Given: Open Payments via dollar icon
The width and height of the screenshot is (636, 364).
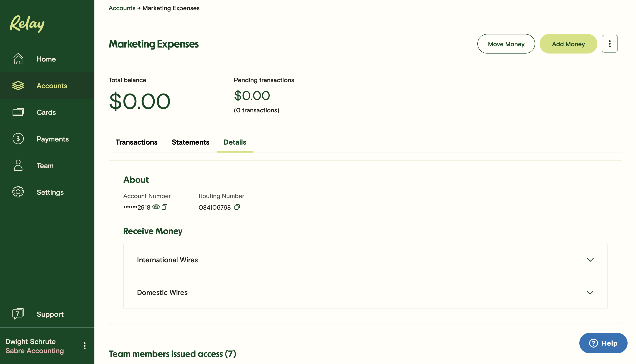Looking at the screenshot, I should click(18, 139).
